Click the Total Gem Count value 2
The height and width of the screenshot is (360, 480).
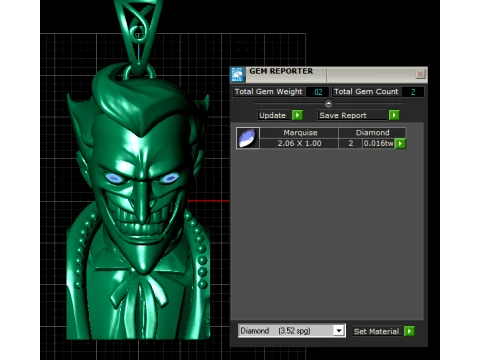coord(413,92)
